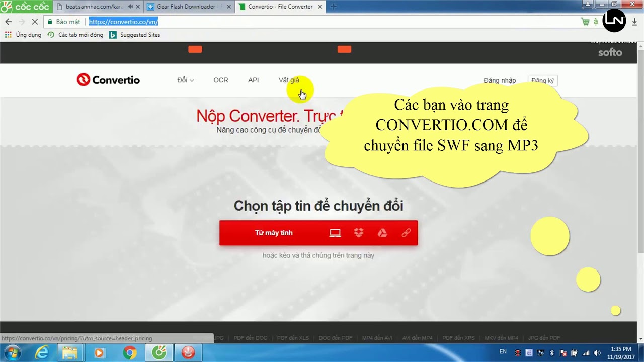Click the Đăng ký button
Screen dimensions: 644x362
point(542,81)
